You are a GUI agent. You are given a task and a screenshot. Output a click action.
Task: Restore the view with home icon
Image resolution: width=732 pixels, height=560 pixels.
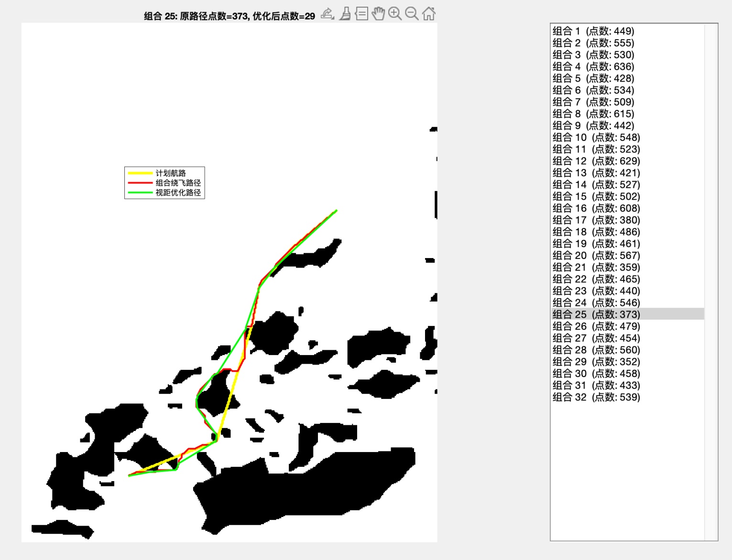[429, 14]
